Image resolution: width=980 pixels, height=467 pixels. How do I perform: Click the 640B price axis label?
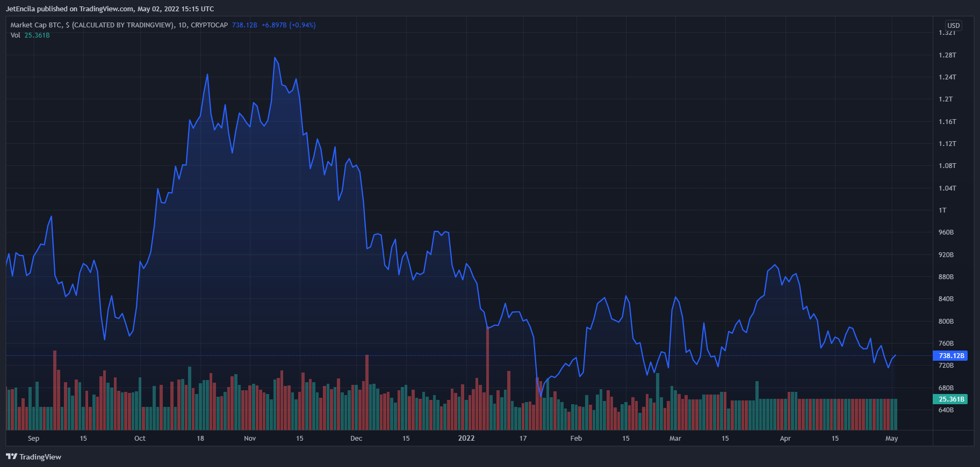[x=946, y=410]
